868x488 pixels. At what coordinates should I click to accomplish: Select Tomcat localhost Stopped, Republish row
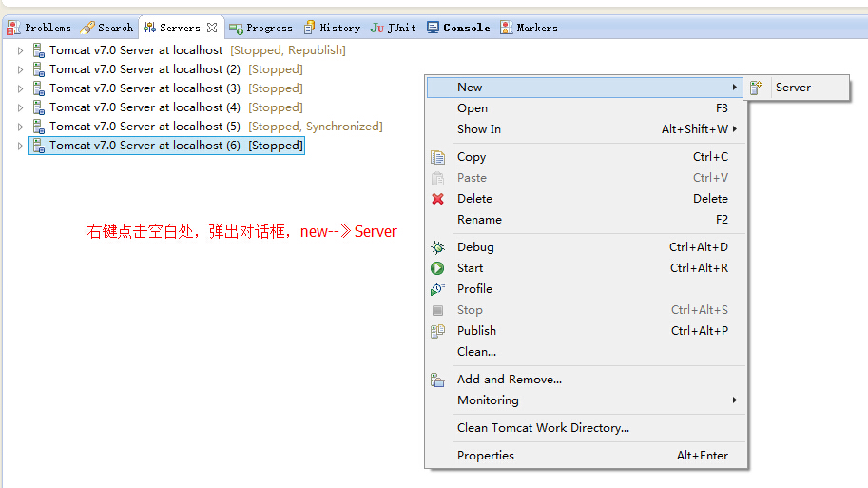click(189, 50)
